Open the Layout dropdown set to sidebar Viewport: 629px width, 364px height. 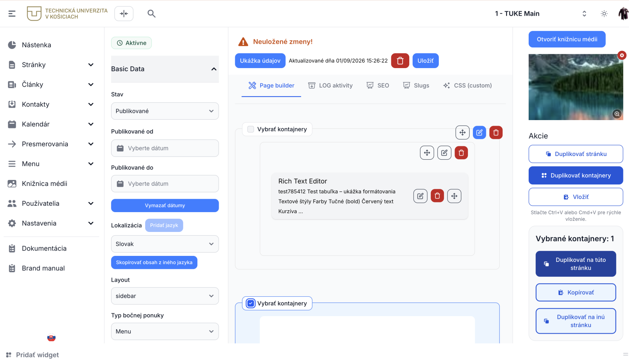click(165, 296)
